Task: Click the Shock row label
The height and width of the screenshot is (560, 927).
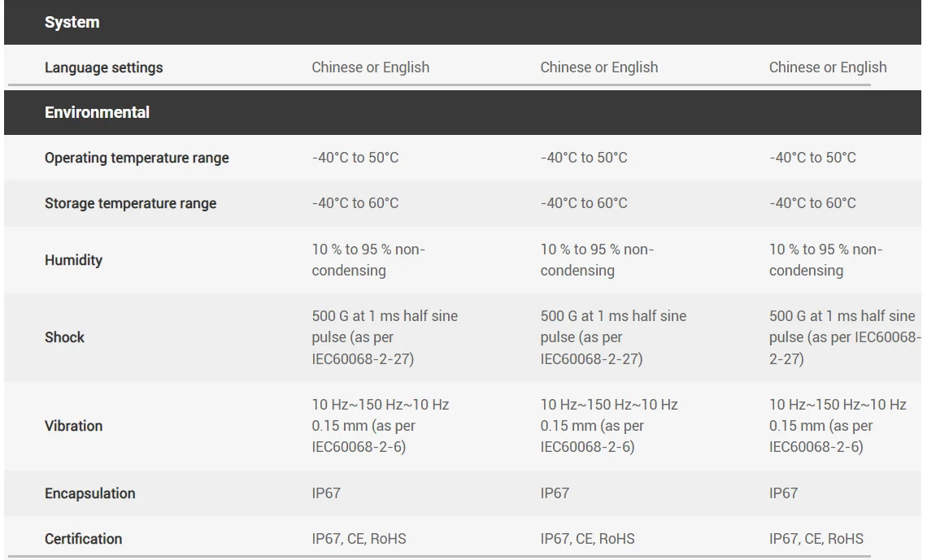Action: [x=64, y=337]
